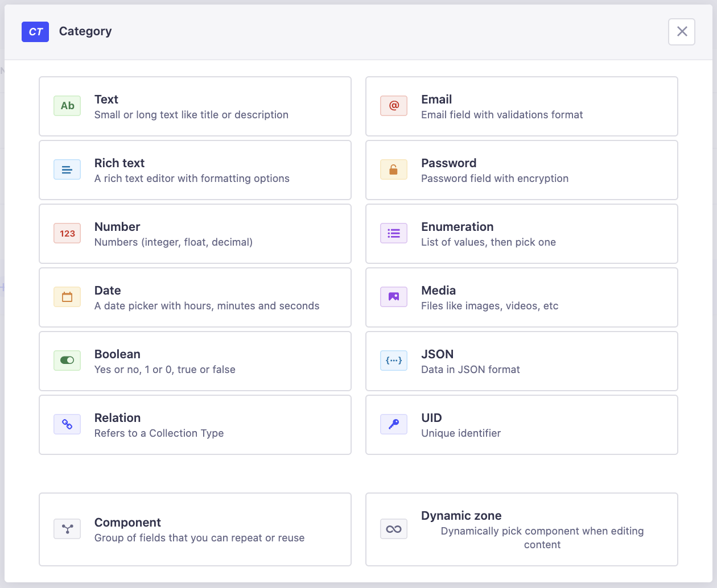Add a Relation field to Category
717x588 pixels.
coord(195,425)
